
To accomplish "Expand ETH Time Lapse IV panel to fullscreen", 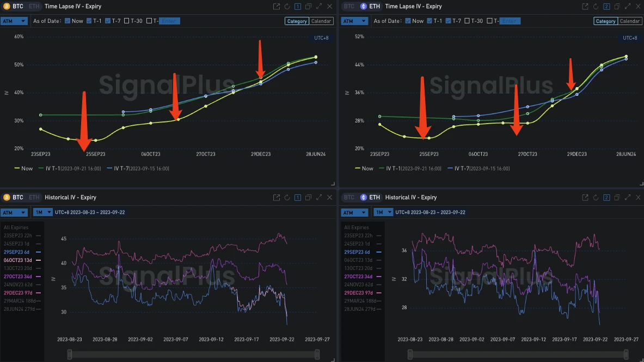I will [628, 7].
